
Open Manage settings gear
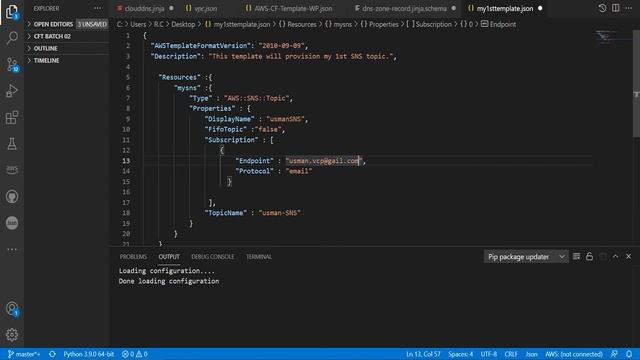pyautogui.click(x=12, y=335)
